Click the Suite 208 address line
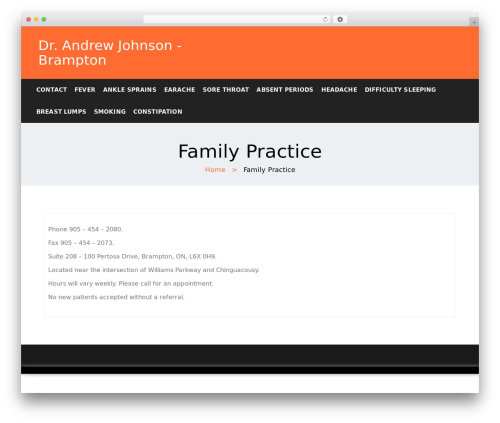Viewport: 500px width, 423px height. 132,256
